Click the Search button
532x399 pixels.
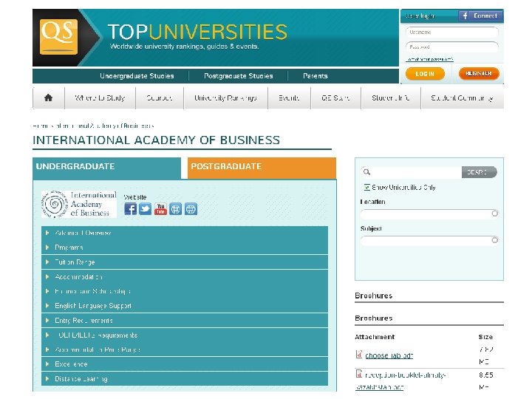pos(479,172)
